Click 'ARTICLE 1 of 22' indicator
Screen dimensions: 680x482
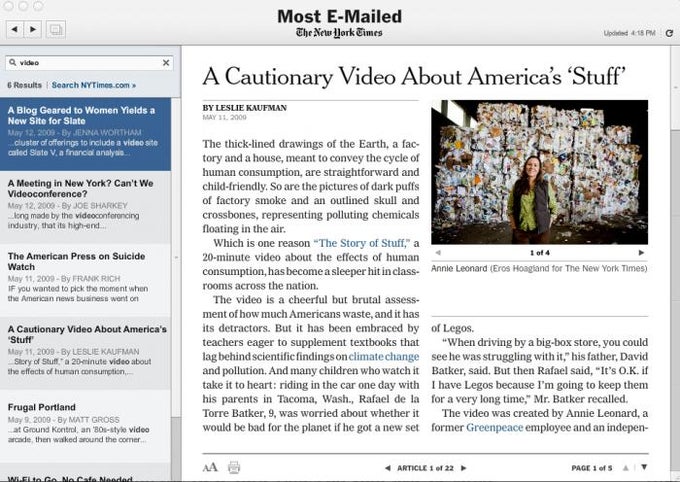pyautogui.click(x=425, y=468)
